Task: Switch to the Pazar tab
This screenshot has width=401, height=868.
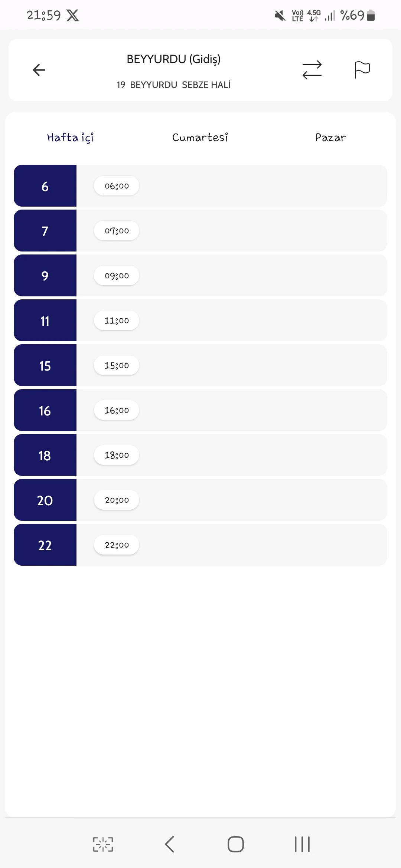Action: (x=330, y=138)
